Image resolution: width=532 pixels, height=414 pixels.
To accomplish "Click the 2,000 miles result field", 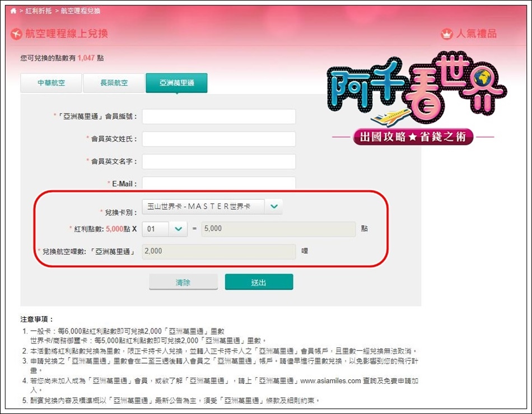I will (219, 251).
